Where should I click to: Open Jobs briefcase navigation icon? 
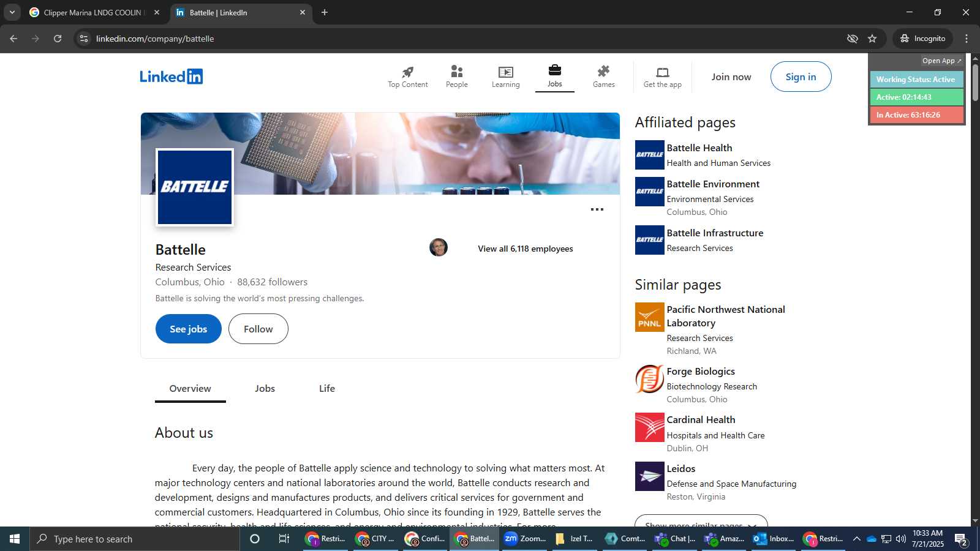point(554,70)
